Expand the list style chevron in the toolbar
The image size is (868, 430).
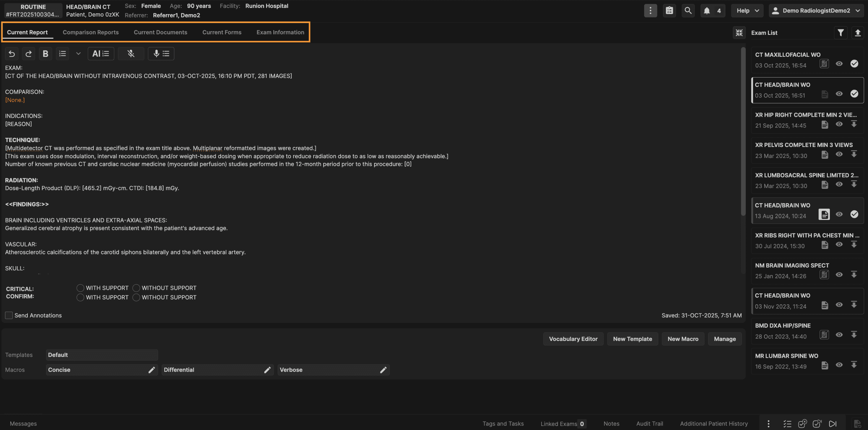click(x=78, y=54)
